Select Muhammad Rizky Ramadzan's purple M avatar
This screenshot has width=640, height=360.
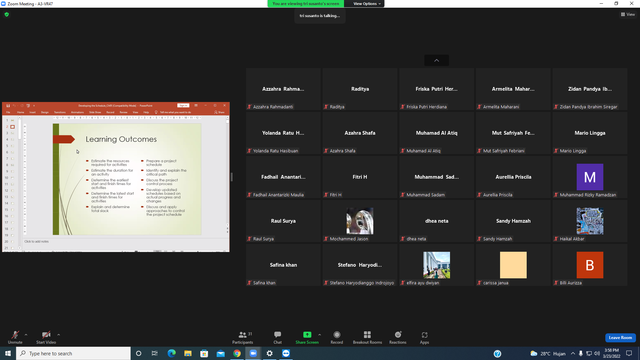pos(590,177)
